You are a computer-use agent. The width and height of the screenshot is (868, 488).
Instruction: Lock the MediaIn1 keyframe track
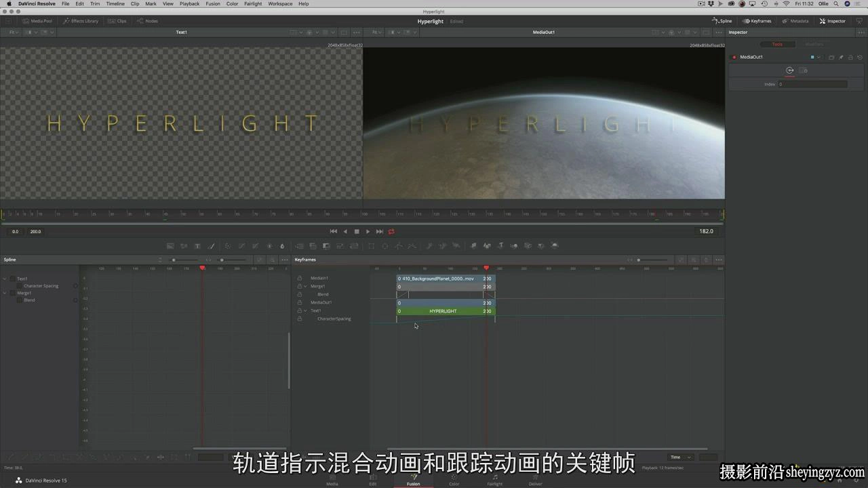(x=299, y=278)
